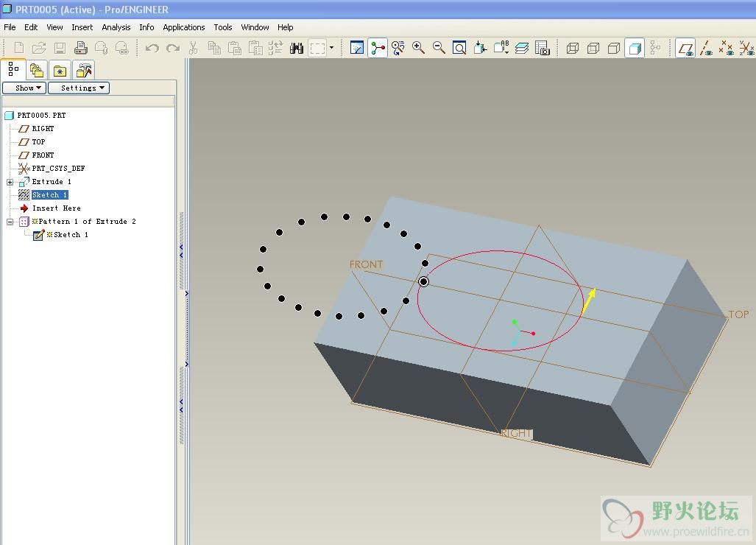The image size is (756, 545).
Task: Open the Help menu
Action: (x=285, y=27)
